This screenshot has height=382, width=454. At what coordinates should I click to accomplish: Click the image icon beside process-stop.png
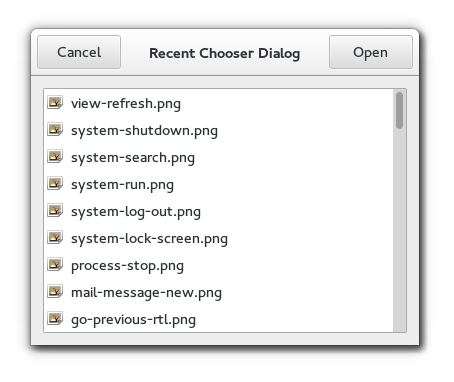pyautogui.click(x=55, y=265)
